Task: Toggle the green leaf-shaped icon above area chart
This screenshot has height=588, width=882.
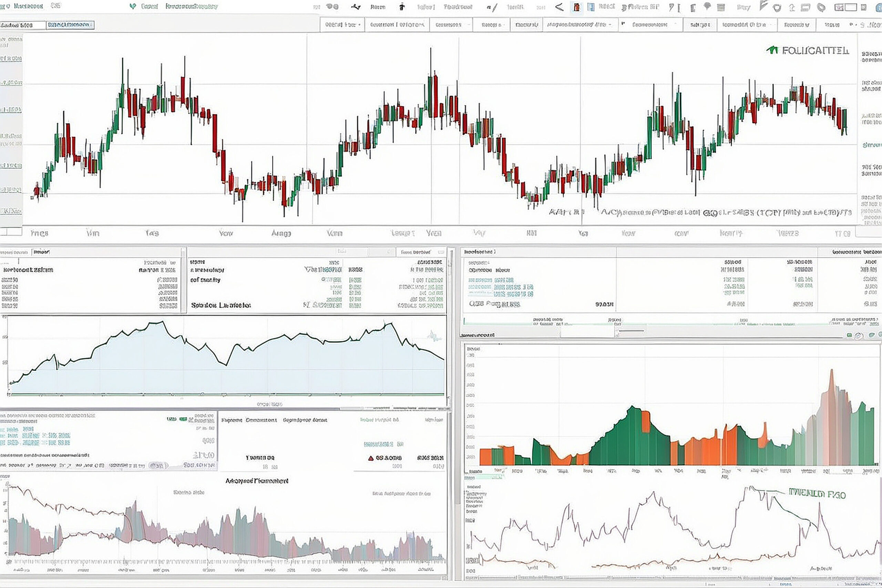Action: [872, 335]
